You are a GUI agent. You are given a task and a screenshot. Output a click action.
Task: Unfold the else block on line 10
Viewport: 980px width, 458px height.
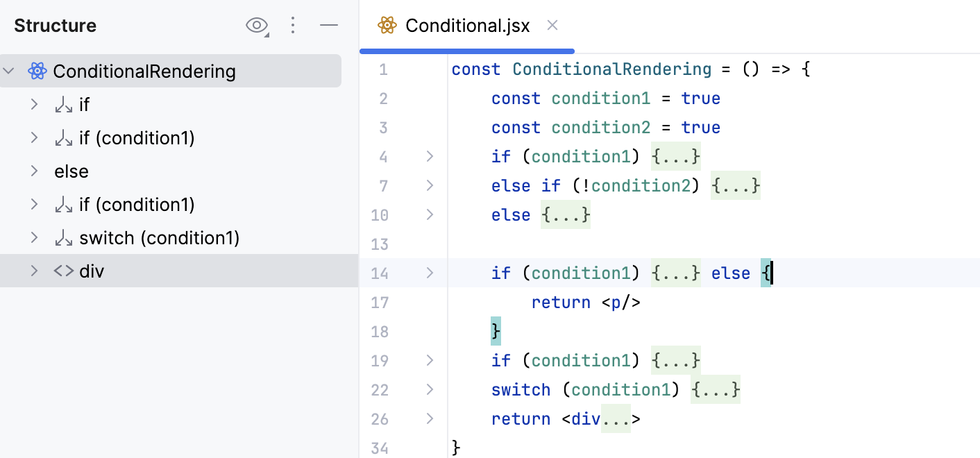click(430, 215)
